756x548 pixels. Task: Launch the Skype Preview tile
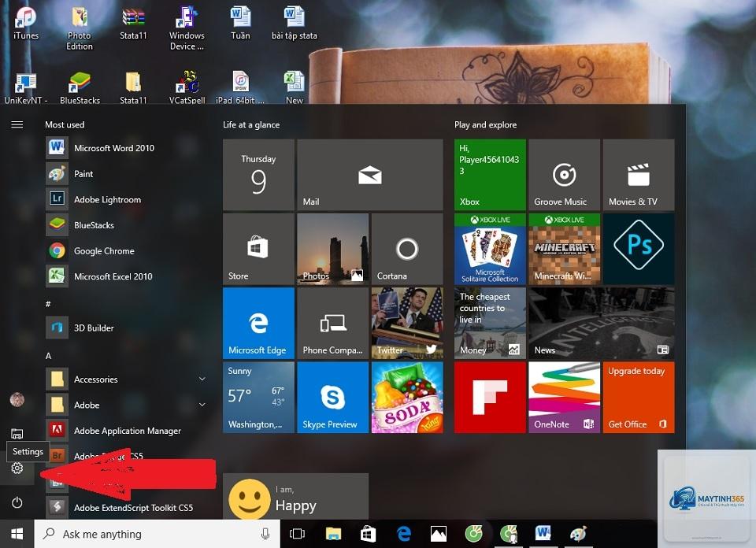click(x=332, y=398)
